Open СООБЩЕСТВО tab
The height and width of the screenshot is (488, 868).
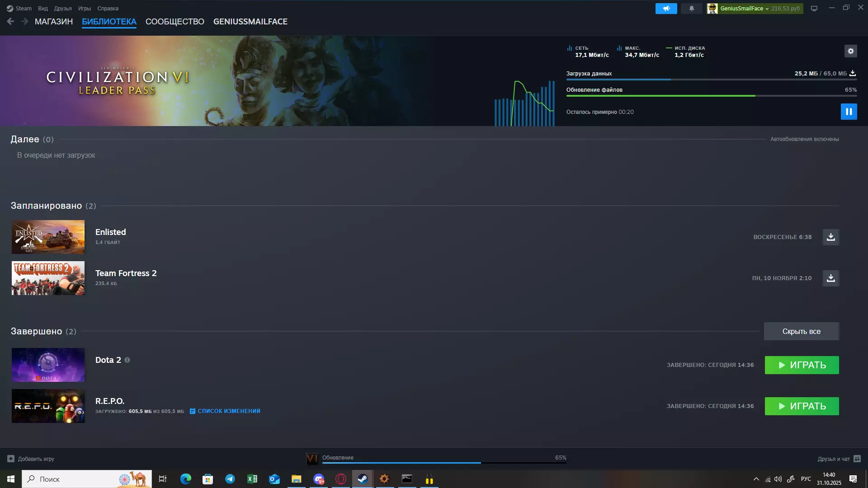tap(175, 22)
